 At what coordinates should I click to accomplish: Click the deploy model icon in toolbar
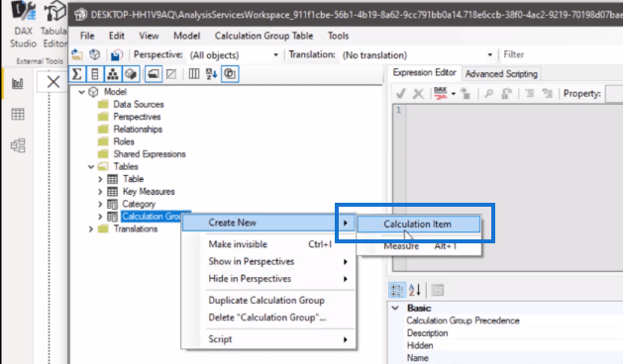(77, 54)
